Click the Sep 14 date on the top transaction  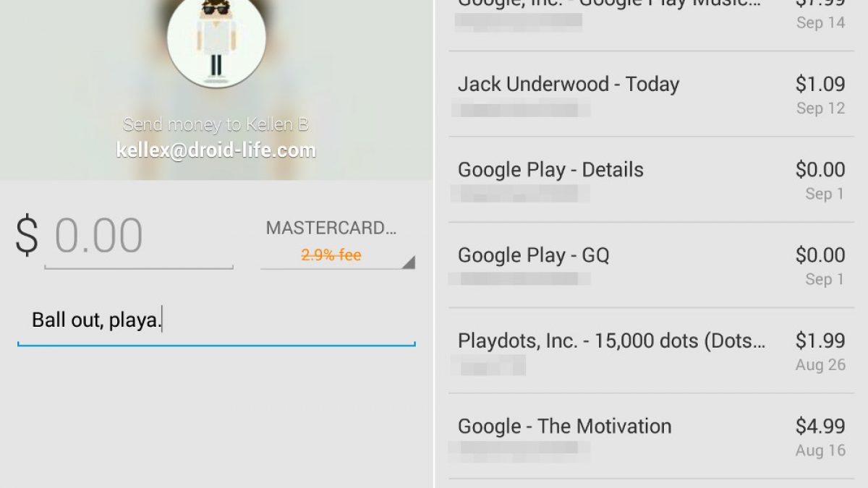click(x=821, y=22)
